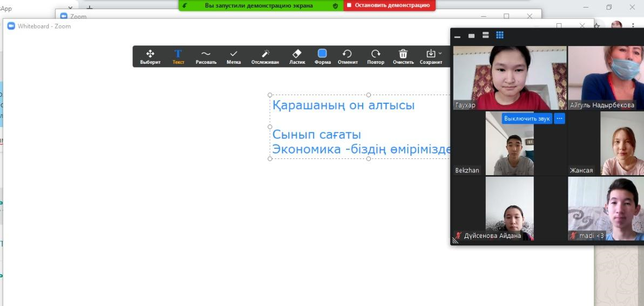Select Айгуль Надырбекова's video tile
Viewport: 644px width, 306px height.
click(x=606, y=78)
